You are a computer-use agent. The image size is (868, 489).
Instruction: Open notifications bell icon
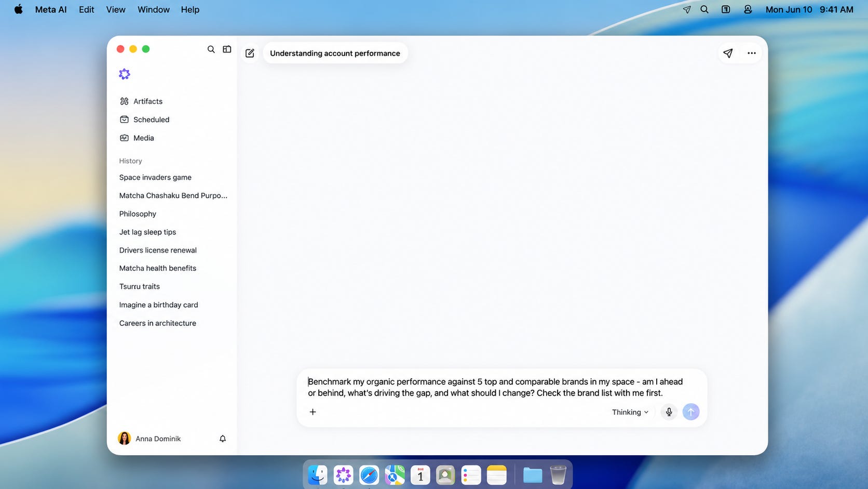223,439
